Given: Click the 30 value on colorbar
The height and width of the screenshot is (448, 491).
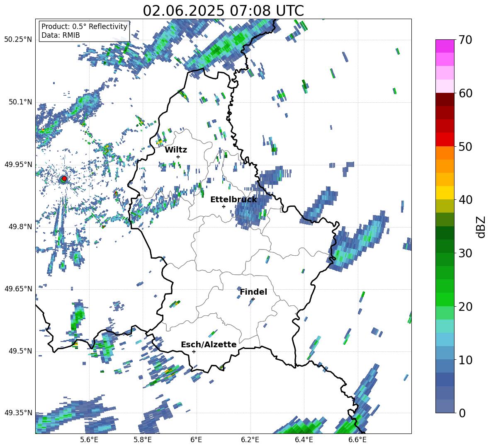Looking at the screenshot, I should (465, 253).
